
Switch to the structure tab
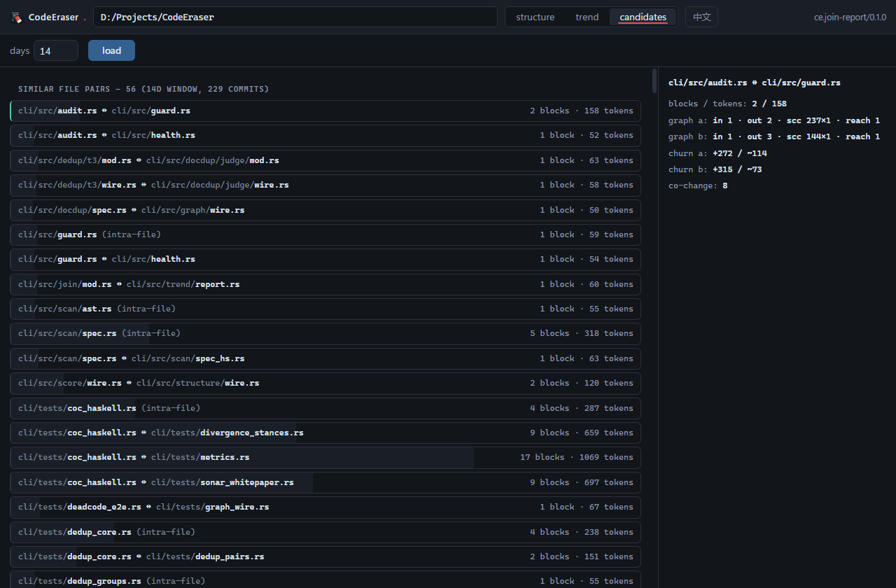[535, 17]
